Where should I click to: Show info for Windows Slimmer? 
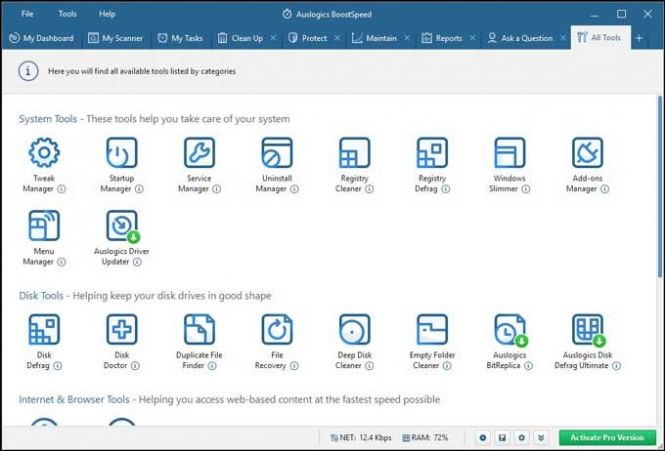[525, 189]
